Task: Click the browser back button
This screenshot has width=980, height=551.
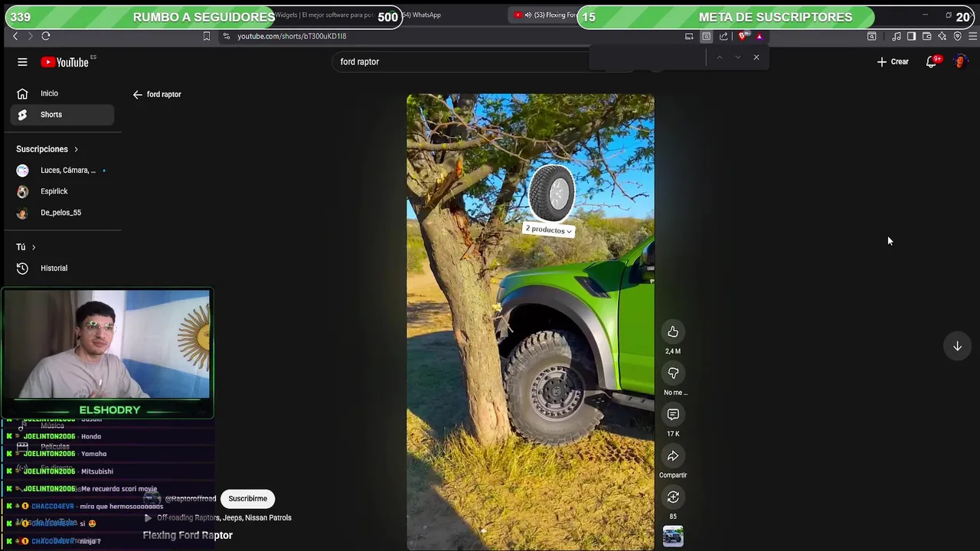Action: (15, 36)
